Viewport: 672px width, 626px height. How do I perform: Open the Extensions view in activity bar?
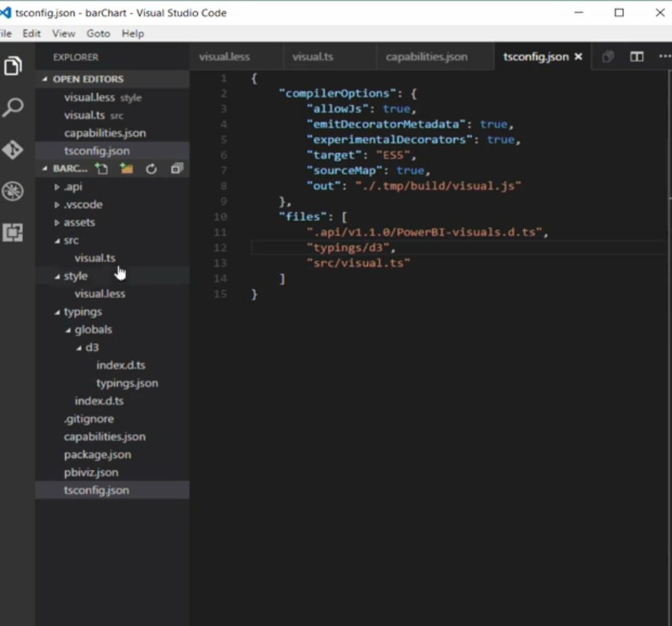[13, 233]
